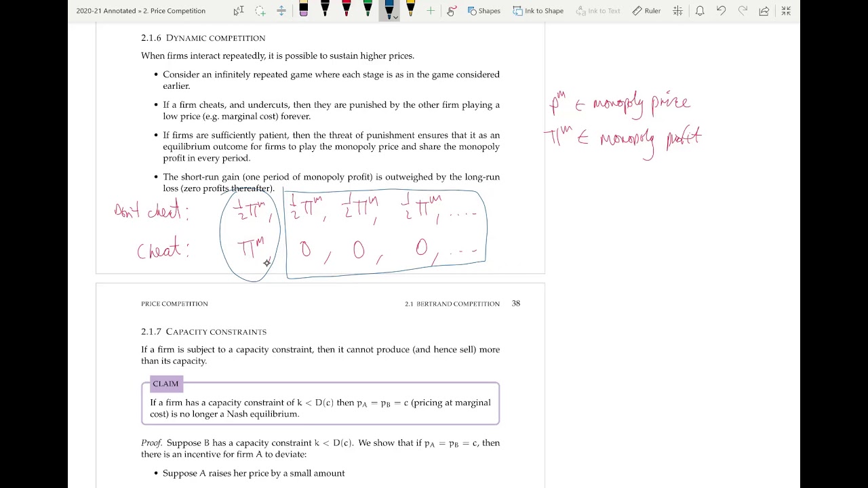Exit full-screen view with arrows icon
The width and height of the screenshot is (868, 488).
pyautogui.click(x=786, y=11)
